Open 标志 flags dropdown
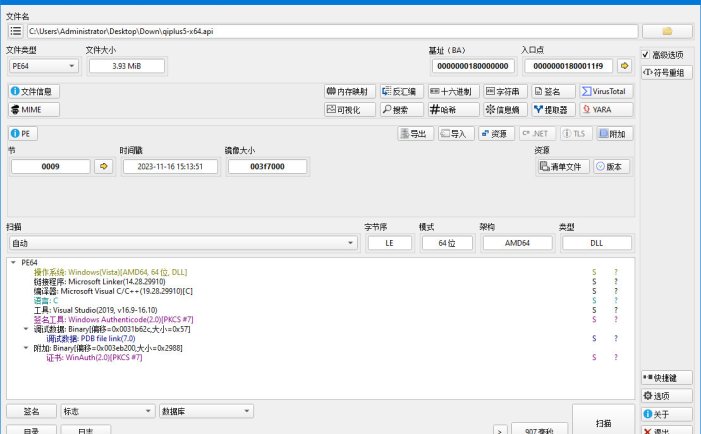This screenshot has height=434, width=701. point(108,411)
